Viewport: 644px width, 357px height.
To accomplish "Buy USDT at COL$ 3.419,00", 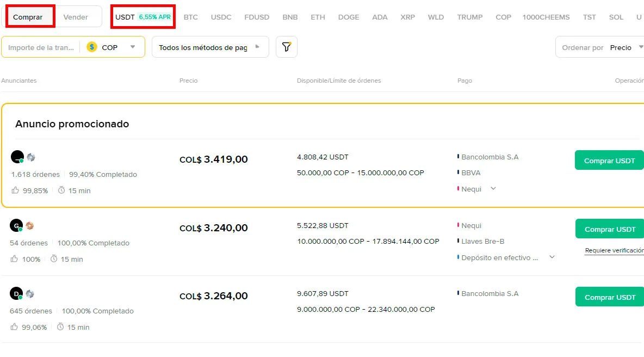I will 610,161.
